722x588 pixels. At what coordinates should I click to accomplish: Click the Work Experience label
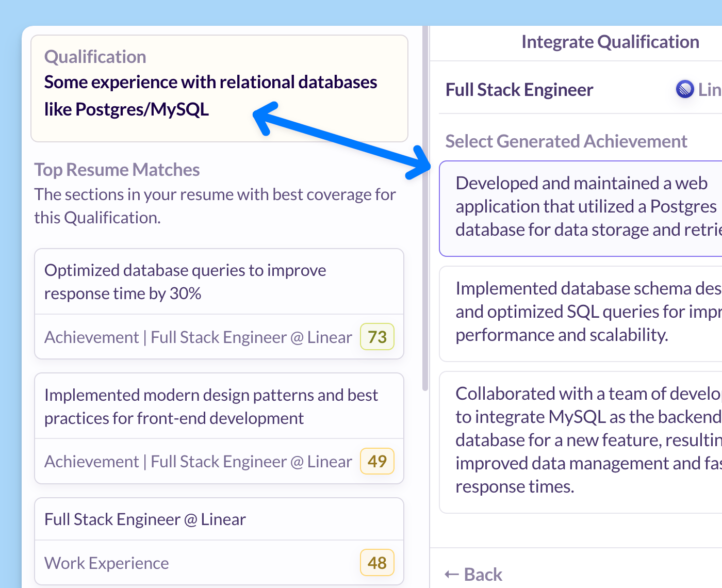[x=107, y=563]
